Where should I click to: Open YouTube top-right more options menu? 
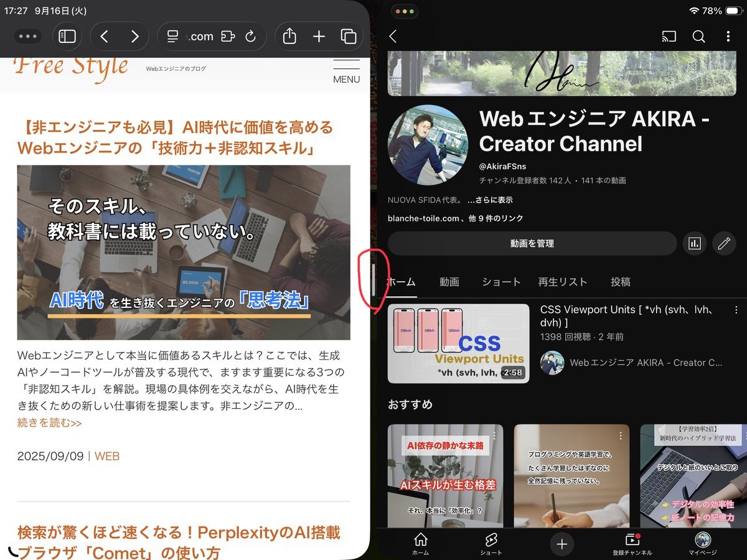728,37
